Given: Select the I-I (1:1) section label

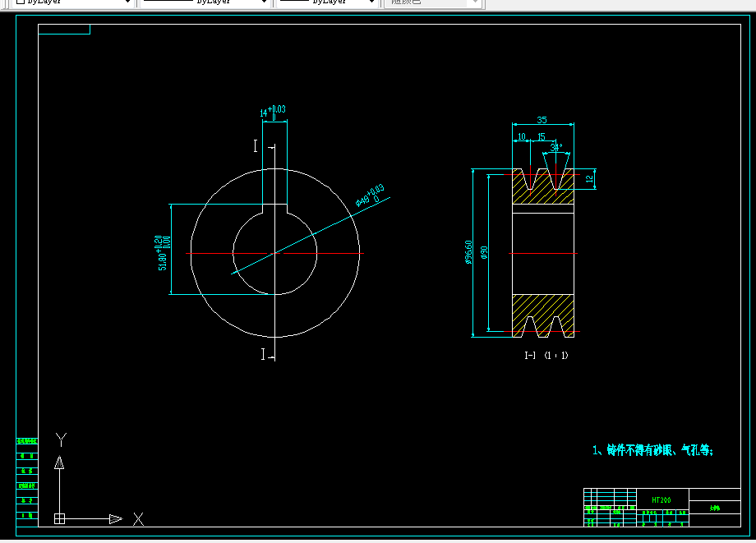Looking at the screenshot, I should (x=546, y=355).
